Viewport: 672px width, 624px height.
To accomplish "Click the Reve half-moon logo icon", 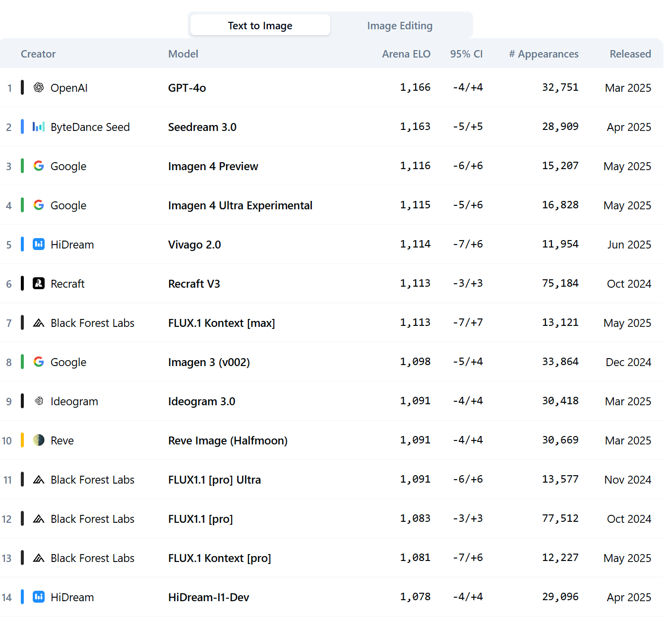I will pyautogui.click(x=39, y=440).
